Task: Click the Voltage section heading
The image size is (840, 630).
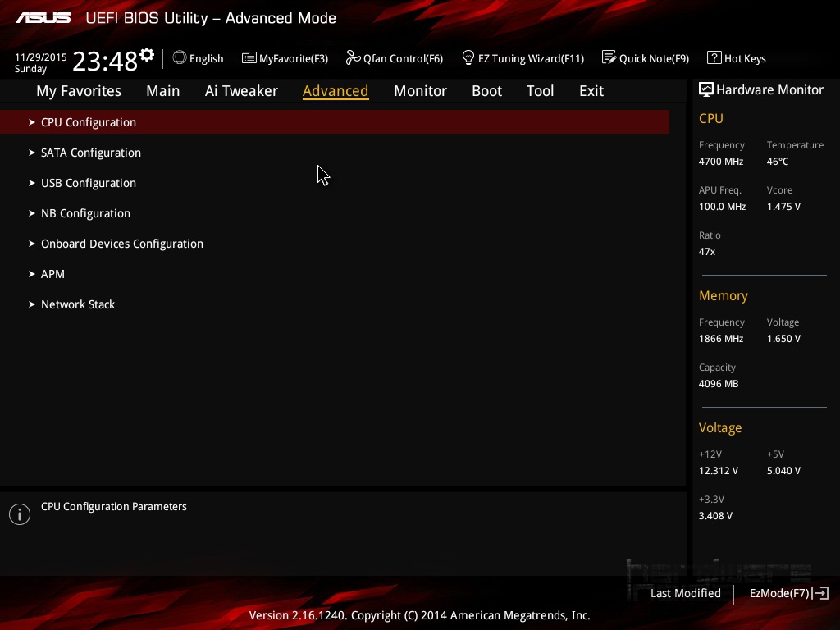Action: pos(720,427)
